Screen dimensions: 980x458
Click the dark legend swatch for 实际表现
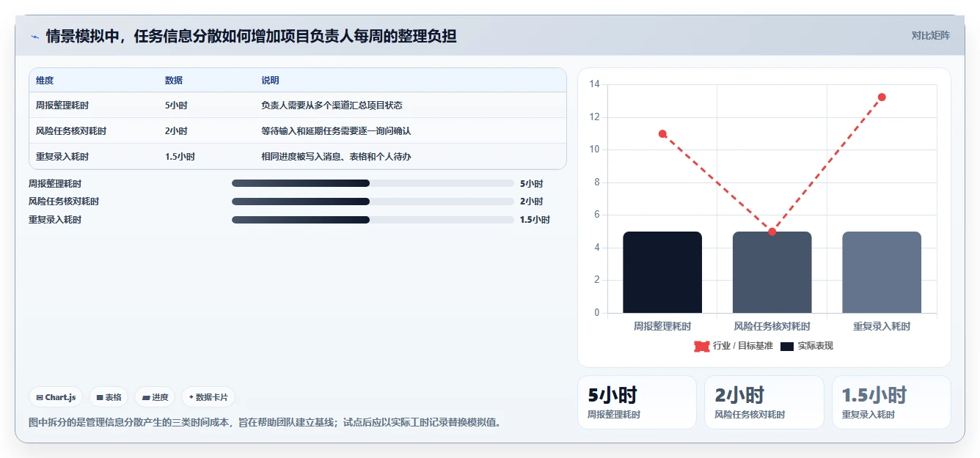[787, 346]
